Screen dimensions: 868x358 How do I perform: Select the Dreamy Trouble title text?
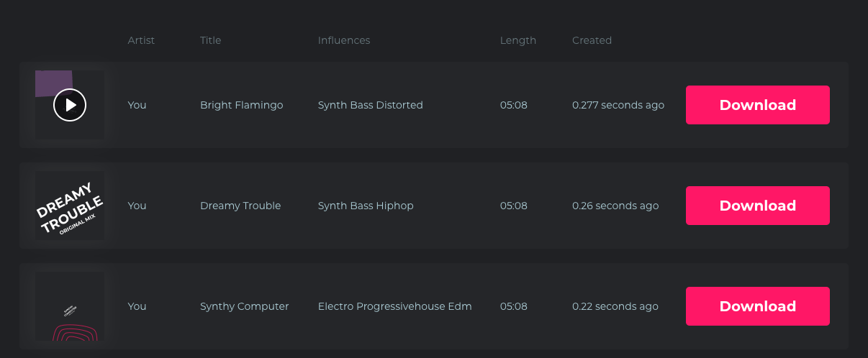(x=240, y=206)
